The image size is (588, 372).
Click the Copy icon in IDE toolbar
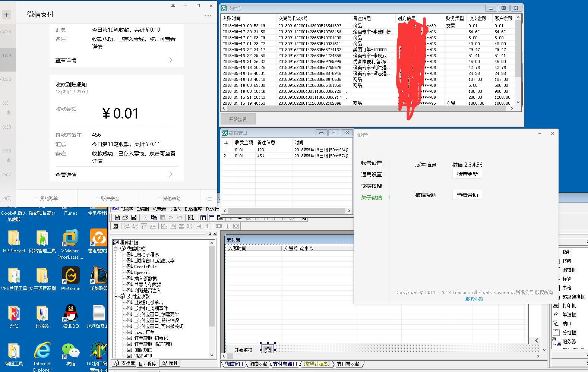pos(154,217)
